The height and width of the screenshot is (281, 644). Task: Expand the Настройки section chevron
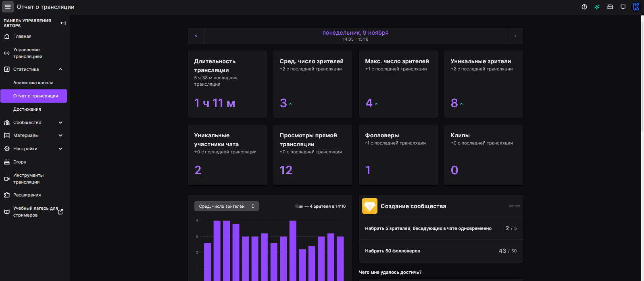[x=60, y=149]
